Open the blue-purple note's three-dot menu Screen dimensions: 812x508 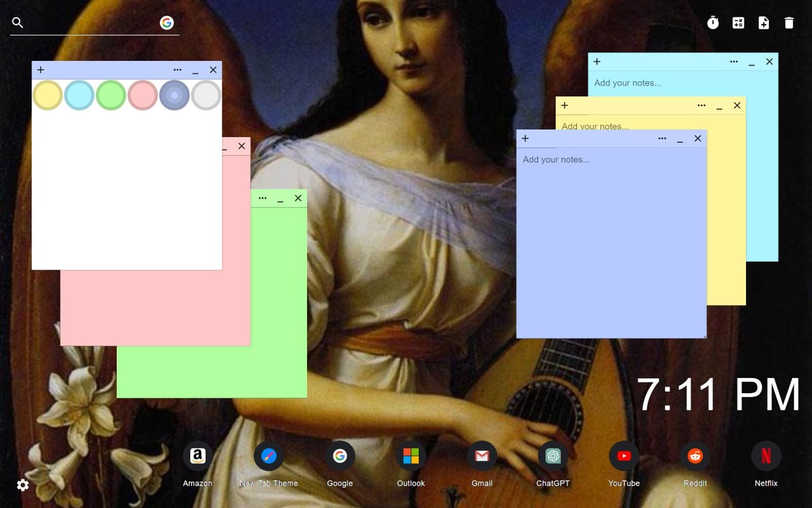(x=662, y=138)
